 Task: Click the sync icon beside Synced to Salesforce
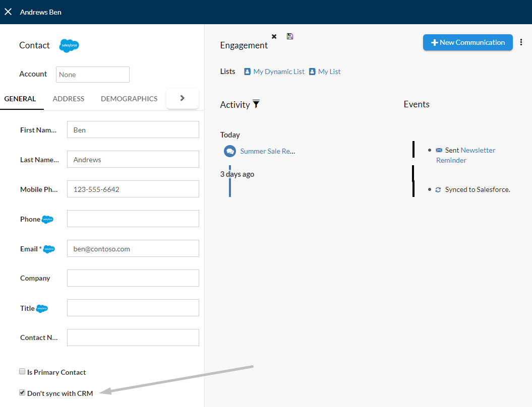pos(438,190)
